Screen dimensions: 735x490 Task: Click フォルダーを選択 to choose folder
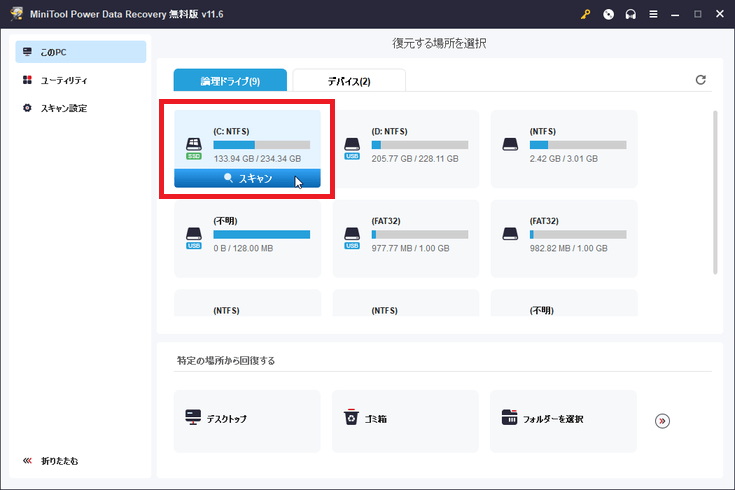click(x=564, y=419)
